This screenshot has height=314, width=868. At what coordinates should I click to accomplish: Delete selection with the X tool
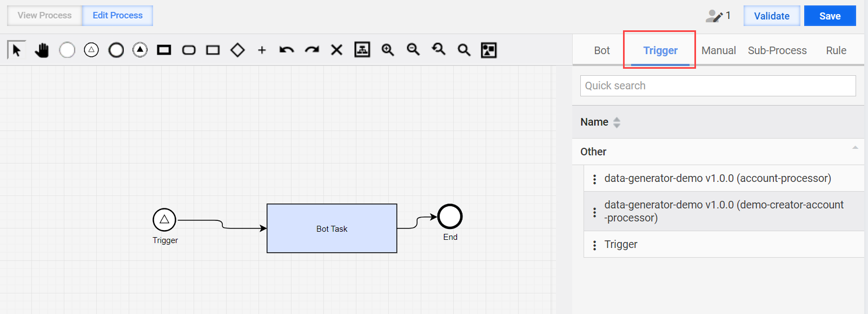click(x=336, y=50)
